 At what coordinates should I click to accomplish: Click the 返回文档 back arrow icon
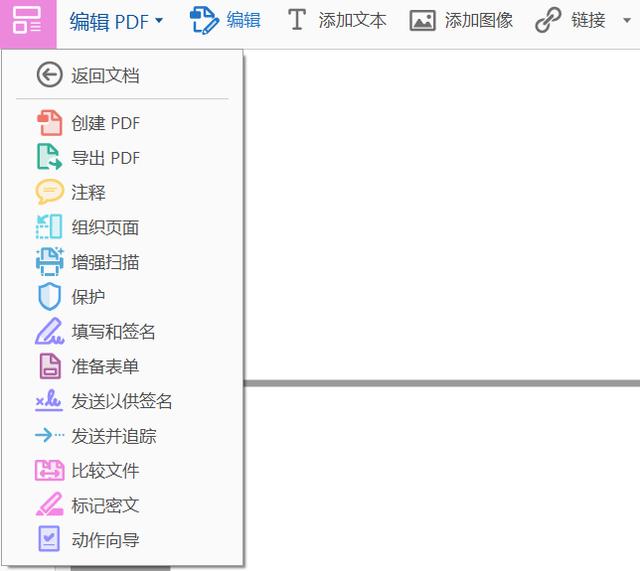click(x=49, y=75)
